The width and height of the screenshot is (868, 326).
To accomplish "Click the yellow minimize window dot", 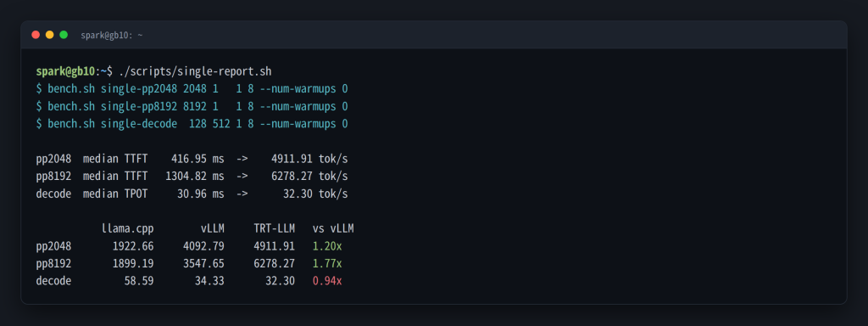I will point(50,35).
